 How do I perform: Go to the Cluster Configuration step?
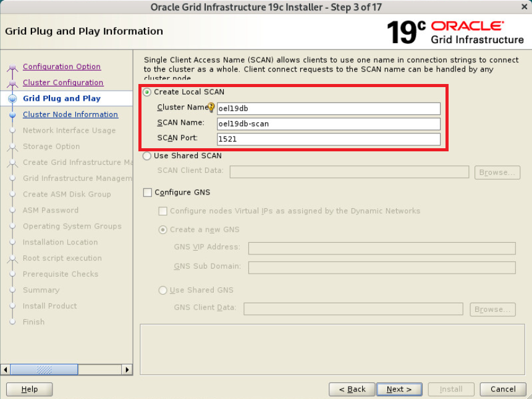(63, 82)
